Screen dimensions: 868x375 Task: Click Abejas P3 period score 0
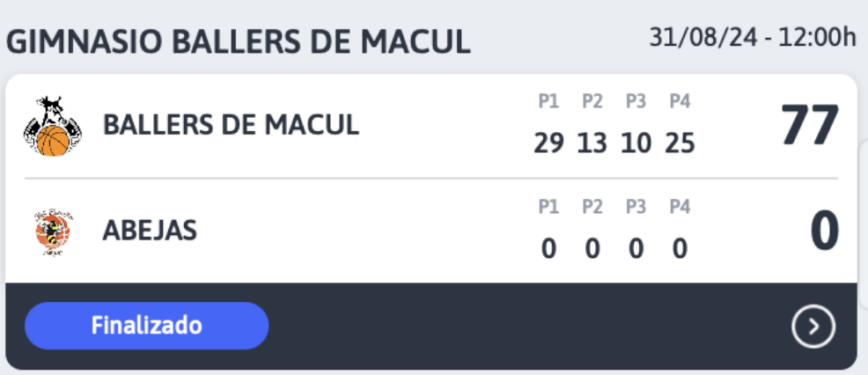636,249
